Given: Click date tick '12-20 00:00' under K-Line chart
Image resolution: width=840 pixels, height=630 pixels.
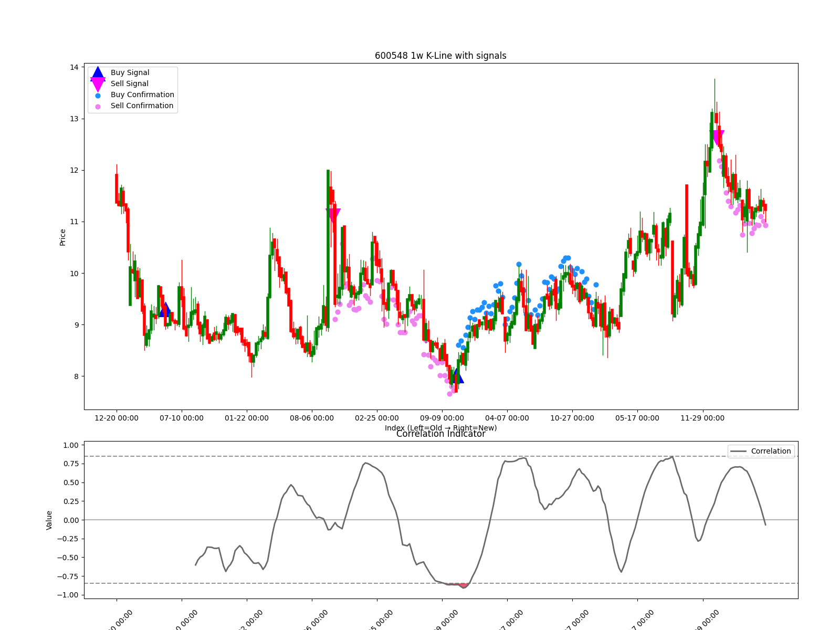Looking at the screenshot, I should 117,418.
